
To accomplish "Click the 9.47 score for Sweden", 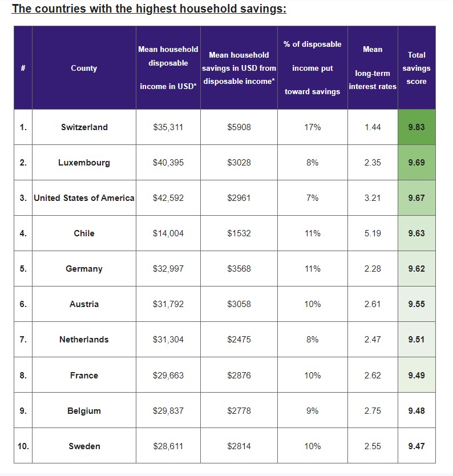I will pos(416,446).
